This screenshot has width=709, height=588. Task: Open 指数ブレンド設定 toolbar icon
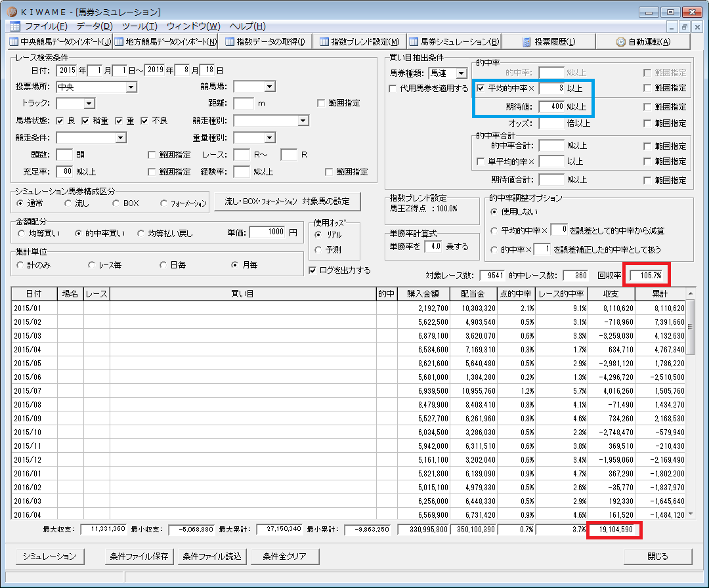[x=324, y=42]
